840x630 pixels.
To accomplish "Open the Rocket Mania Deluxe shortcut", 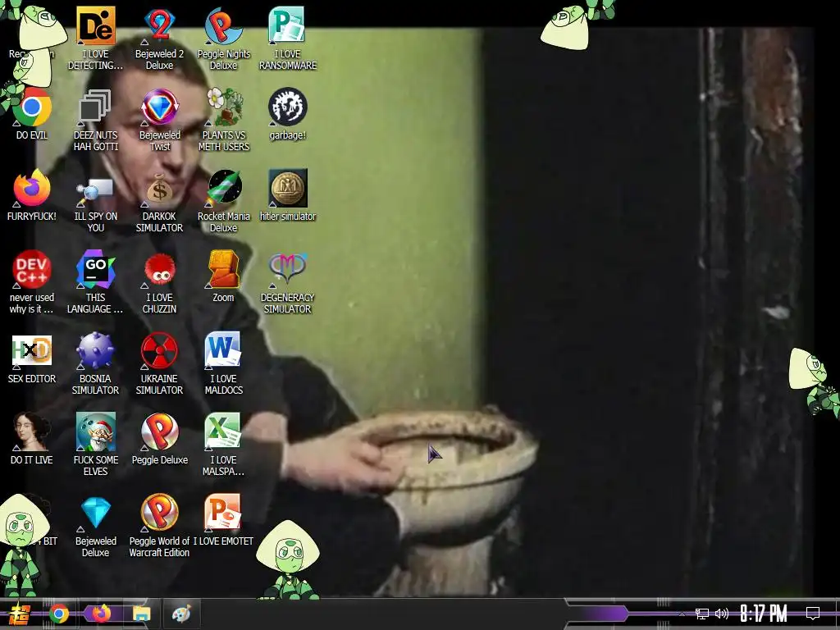I will 223,188.
